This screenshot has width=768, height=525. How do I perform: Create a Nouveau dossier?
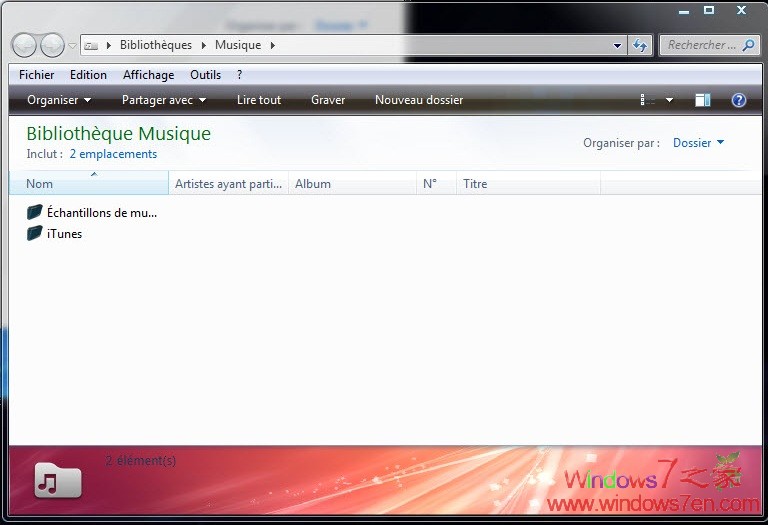(x=419, y=100)
